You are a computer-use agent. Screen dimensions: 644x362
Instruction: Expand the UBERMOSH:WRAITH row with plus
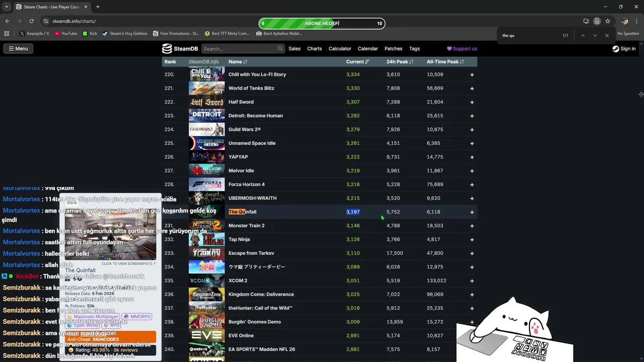(x=472, y=198)
